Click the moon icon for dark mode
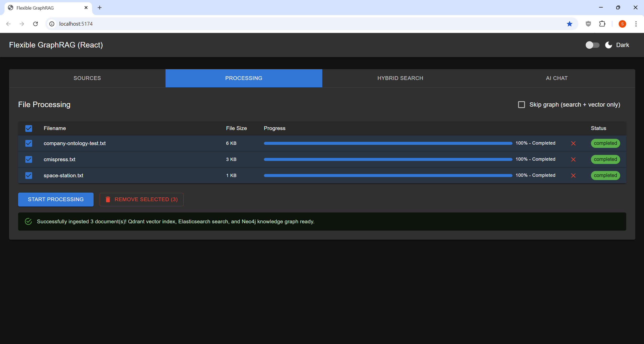This screenshot has width=644, height=344. pos(608,45)
